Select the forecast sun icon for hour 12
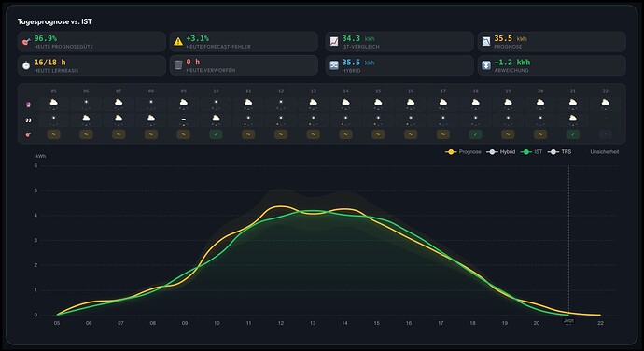 coord(281,102)
